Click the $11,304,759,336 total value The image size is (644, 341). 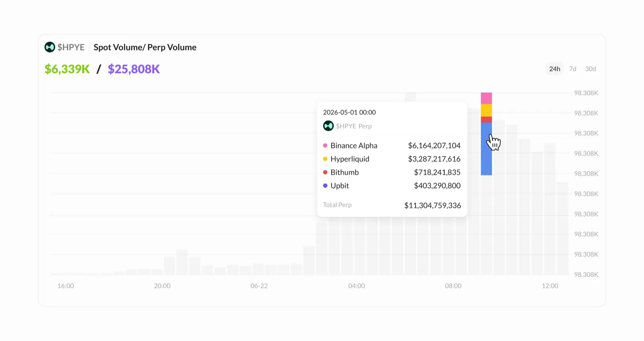pos(433,205)
